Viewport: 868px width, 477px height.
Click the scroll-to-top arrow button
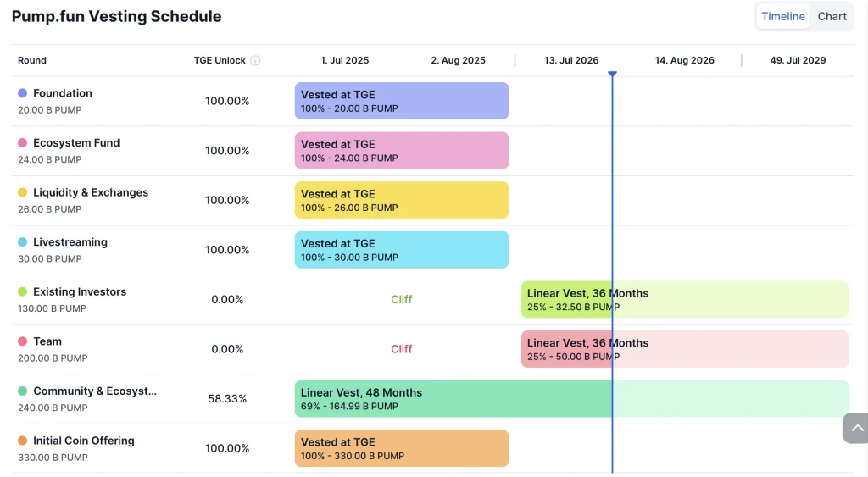(x=856, y=428)
